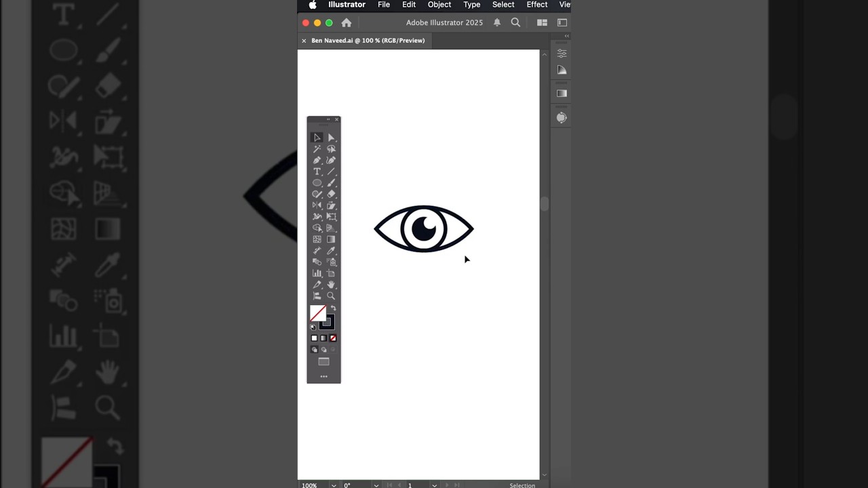Select the Shape Builder tool

pos(317,228)
